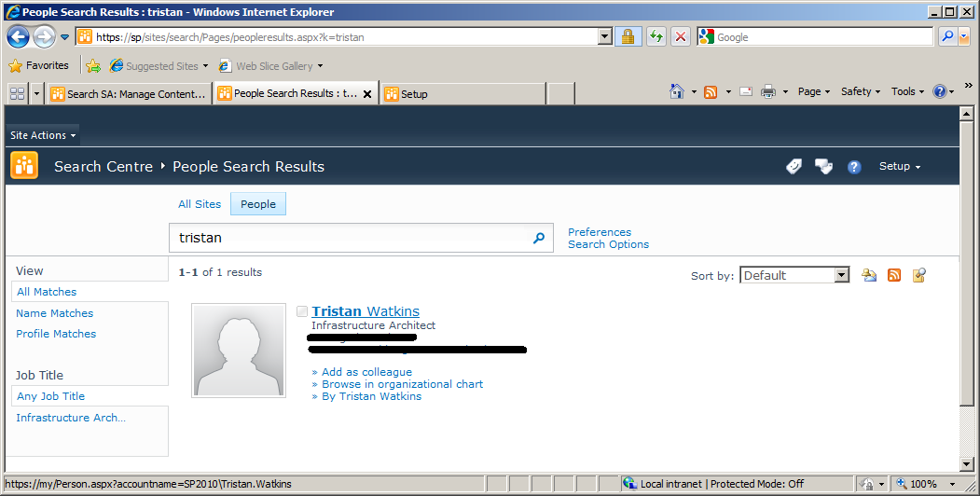Open the Sort by Default dropdown

tap(794, 275)
